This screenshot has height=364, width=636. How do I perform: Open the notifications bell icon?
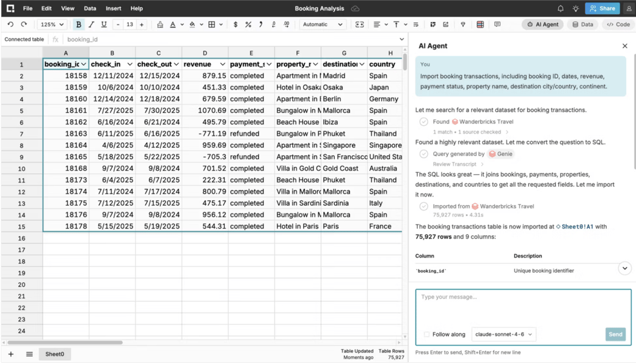click(561, 9)
